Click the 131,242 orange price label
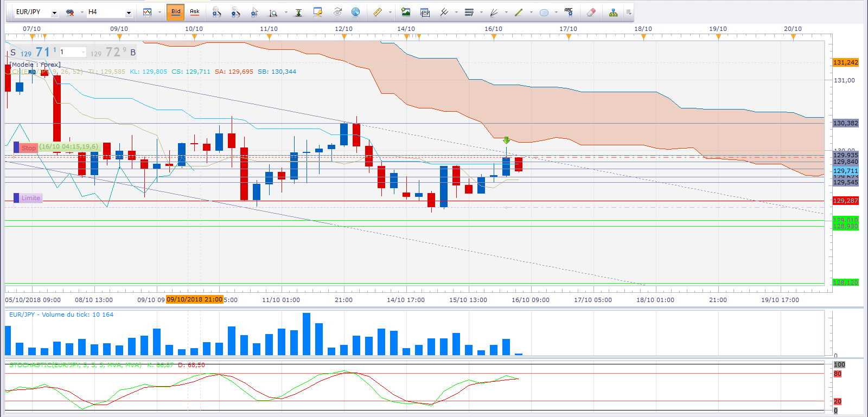This screenshot has width=868, height=417. 846,62
